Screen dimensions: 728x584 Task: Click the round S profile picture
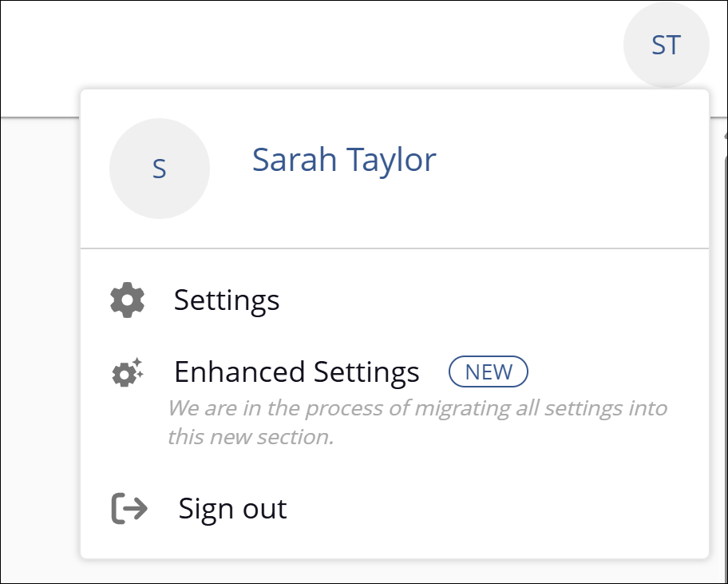(x=160, y=169)
